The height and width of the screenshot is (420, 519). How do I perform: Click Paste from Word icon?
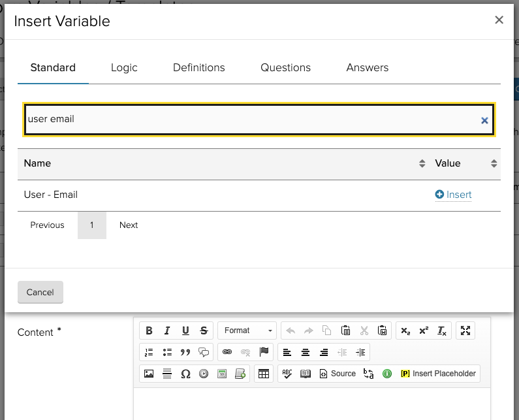pyautogui.click(x=383, y=331)
